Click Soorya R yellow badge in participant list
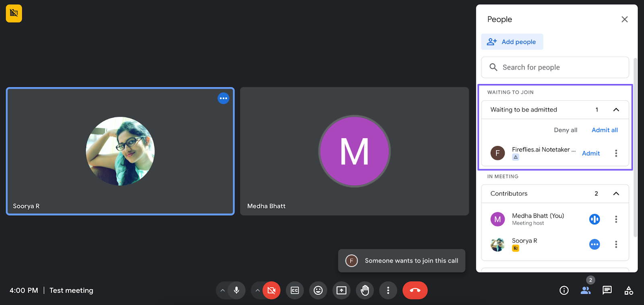The width and height of the screenshot is (644, 305). 516,248
